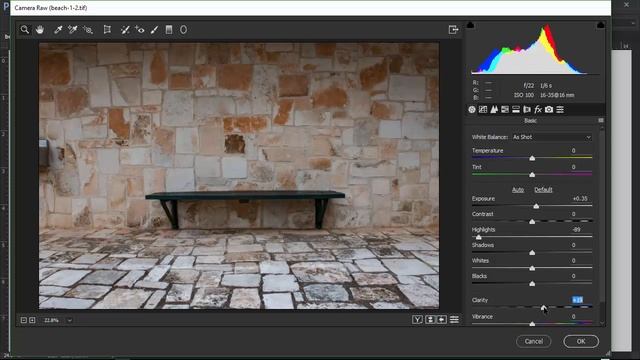Click the histogram display
This screenshot has height=360, width=640.
coord(536,49)
